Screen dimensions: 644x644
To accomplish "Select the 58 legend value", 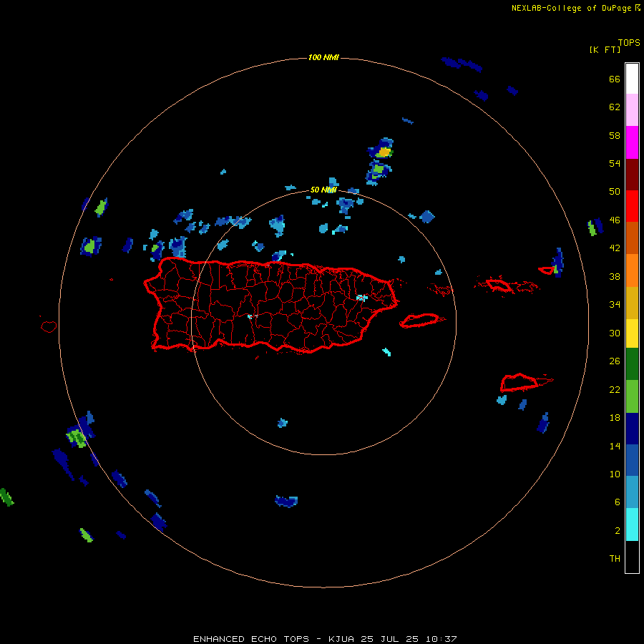I will (x=615, y=135).
